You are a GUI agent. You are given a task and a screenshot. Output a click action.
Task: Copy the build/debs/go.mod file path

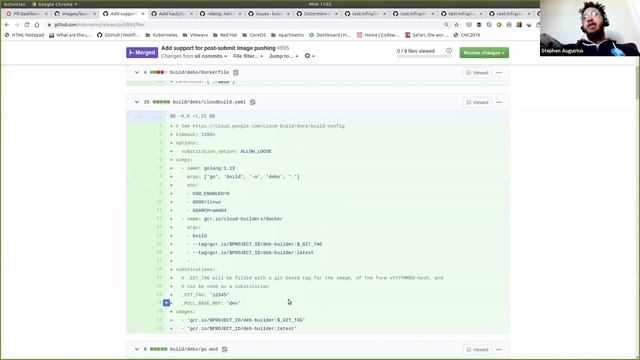[224, 349]
